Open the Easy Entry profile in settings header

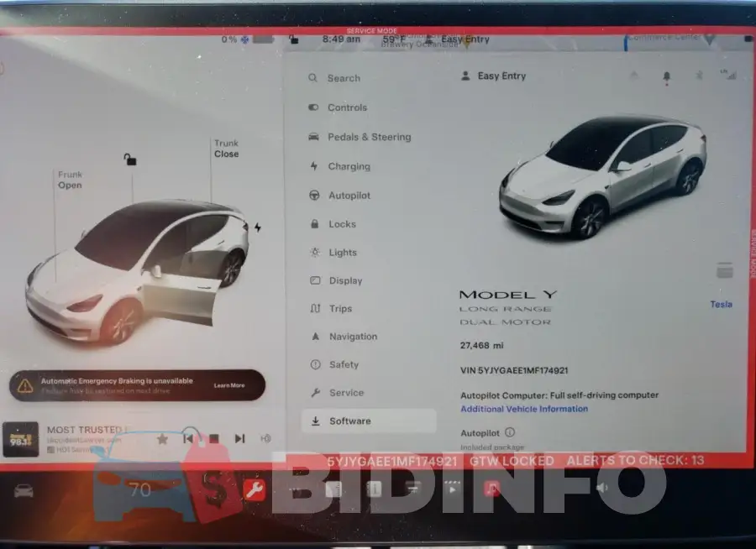pyautogui.click(x=494, y=76)
